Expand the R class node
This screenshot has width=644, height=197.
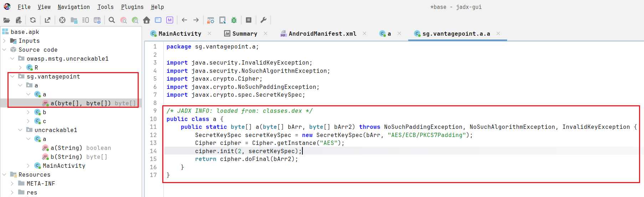tap(20, 67)
